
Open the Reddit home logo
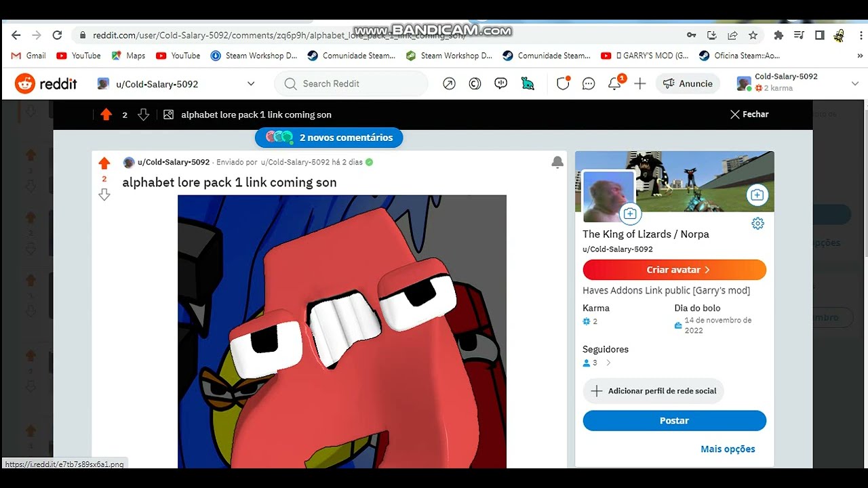[x=46, y=84]
